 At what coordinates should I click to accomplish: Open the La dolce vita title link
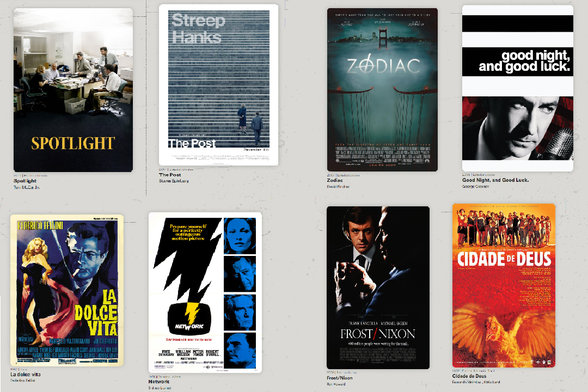[x=26, y=375]
